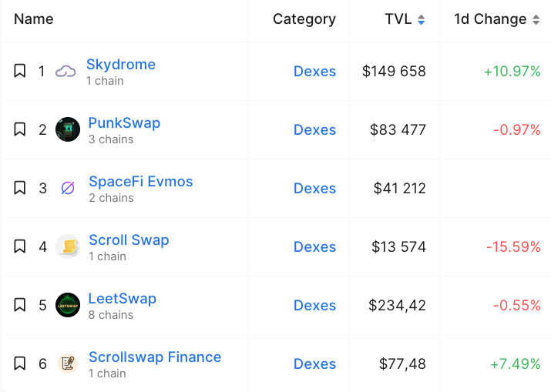Image resolution: width=551 pixels, height=392 pixels.
Task: Open the Dexes category in SpaceFi row
Action: click(x=315, y=188)
